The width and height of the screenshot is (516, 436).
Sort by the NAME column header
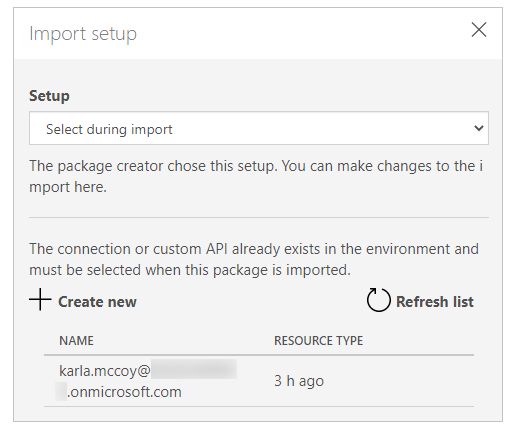(76, 341)
